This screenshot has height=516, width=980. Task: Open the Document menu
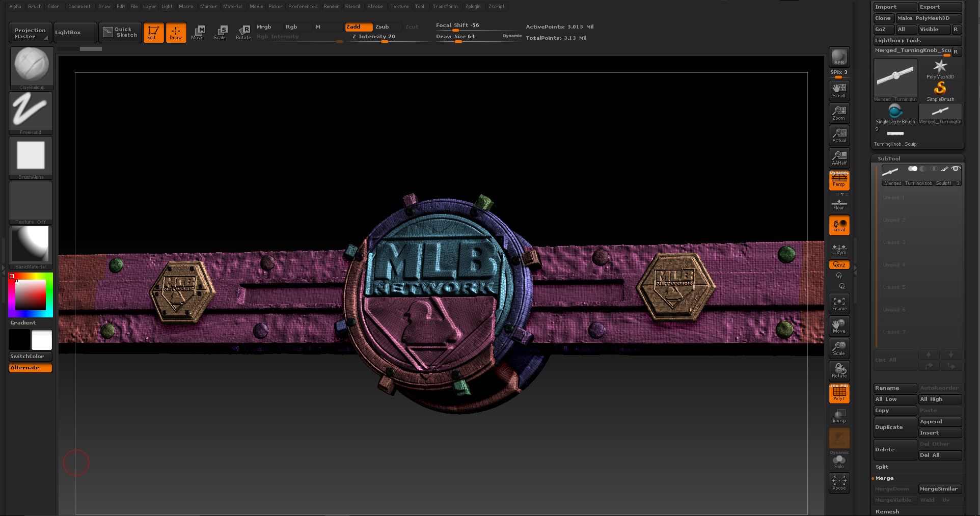coord(79,7)
